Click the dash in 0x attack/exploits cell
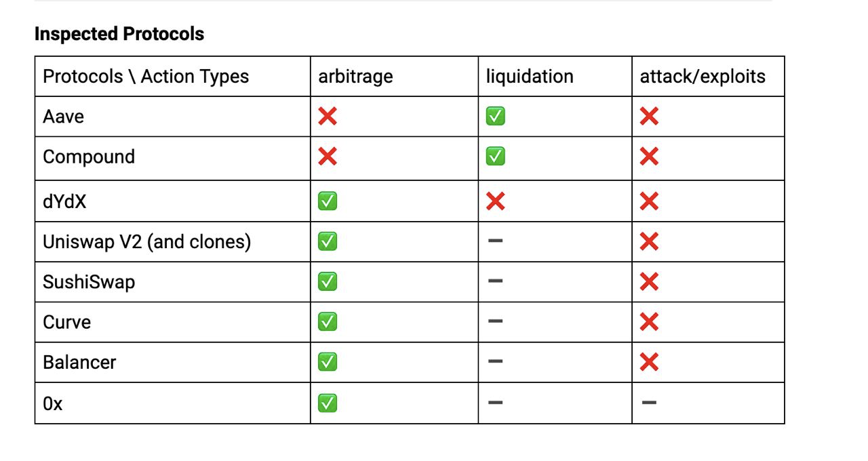The width and height of the screenshot is (868, 461). [649, 403]
